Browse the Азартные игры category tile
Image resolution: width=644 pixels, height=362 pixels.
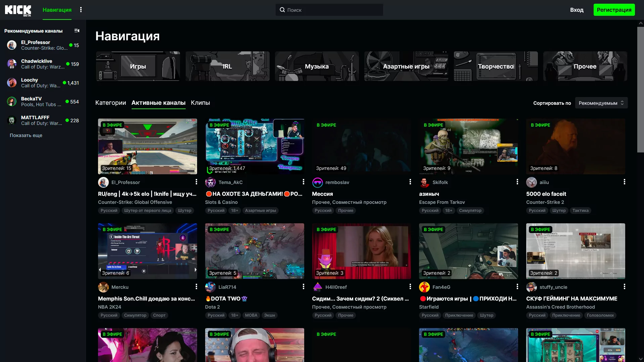[406, 66]
